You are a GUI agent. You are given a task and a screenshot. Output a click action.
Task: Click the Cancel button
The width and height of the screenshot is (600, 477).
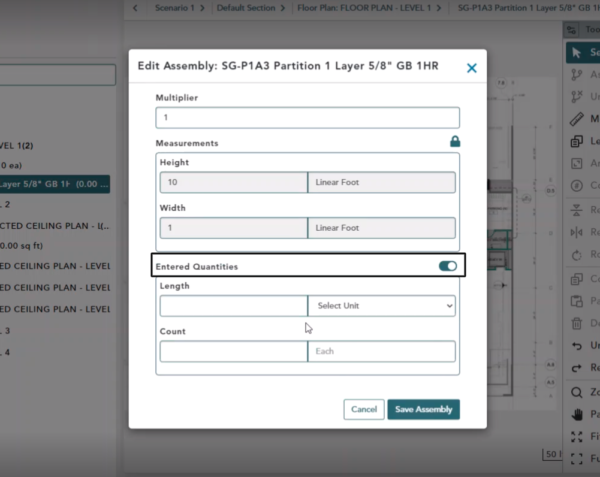coord(364,409)
